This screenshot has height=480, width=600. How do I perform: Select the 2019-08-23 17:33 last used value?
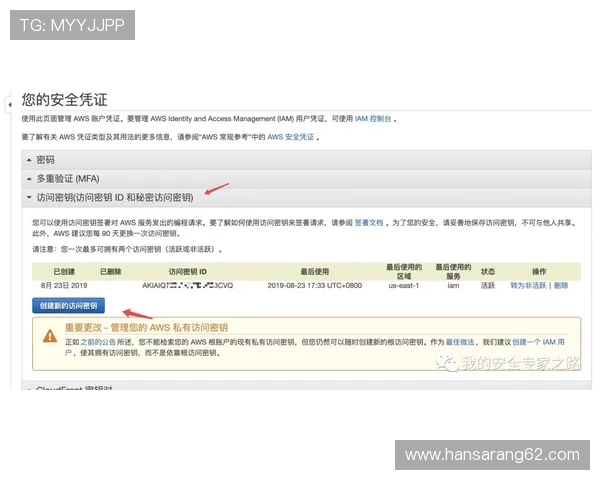(315, 286)
